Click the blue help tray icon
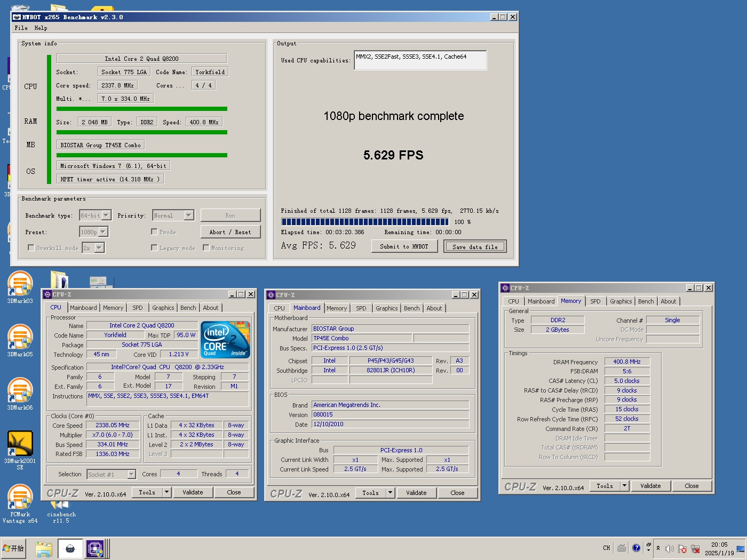 [636, 548]
